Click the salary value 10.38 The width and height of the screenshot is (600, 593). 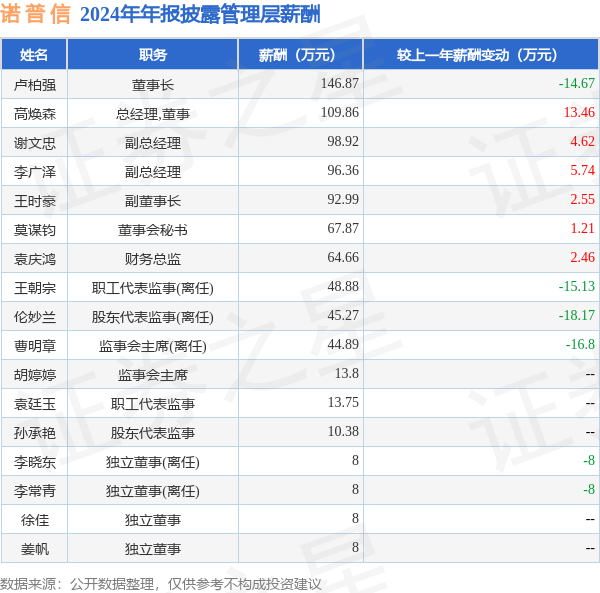coord(343,432)
